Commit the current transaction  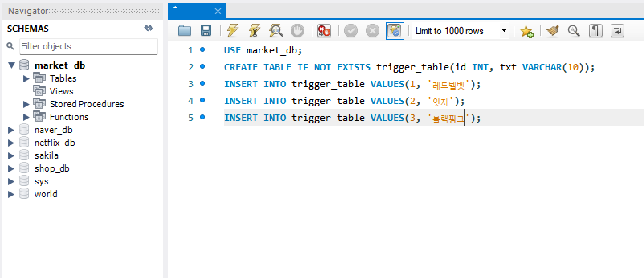click(x=351, y=31)
